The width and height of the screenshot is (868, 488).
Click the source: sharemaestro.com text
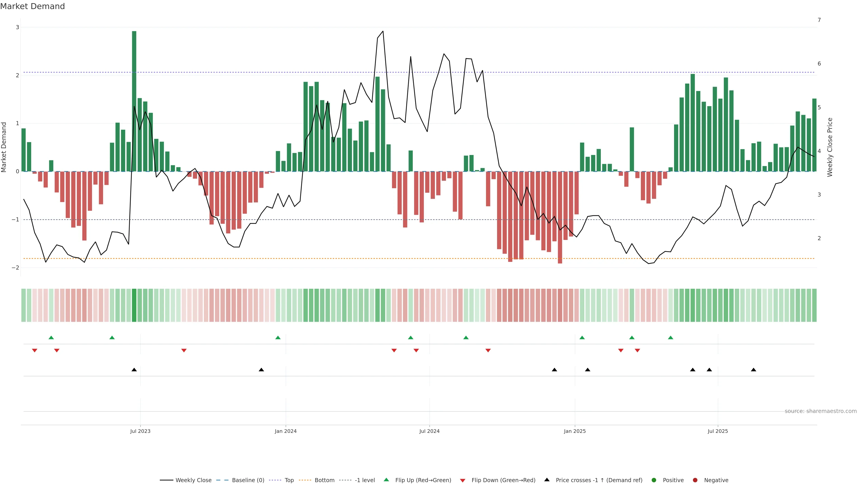[821, 411]
